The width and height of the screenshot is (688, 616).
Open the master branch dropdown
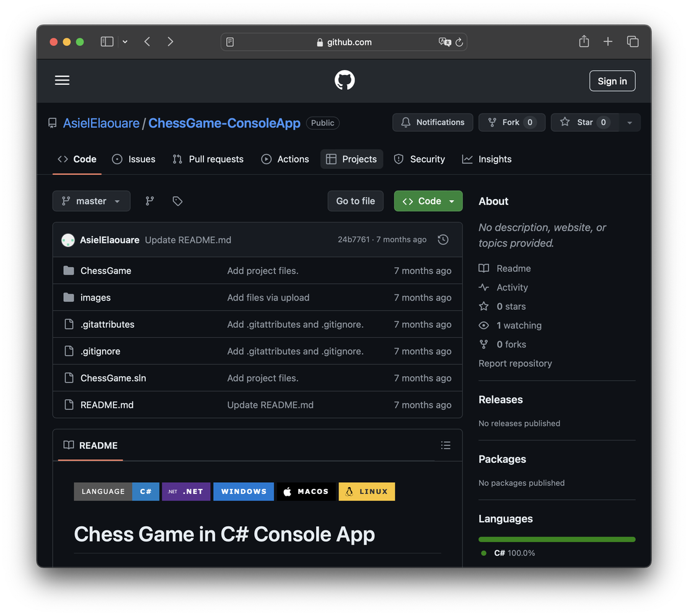91,201
